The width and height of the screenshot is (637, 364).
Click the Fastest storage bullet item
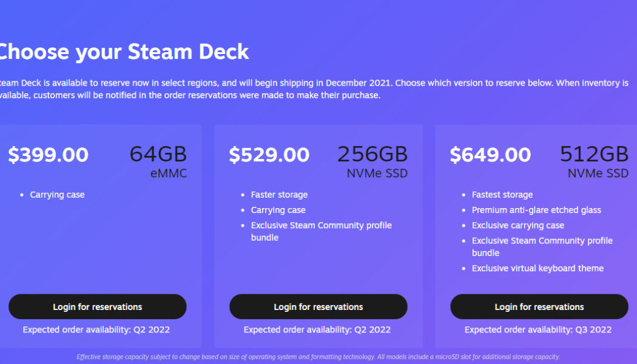click(502, 195)
